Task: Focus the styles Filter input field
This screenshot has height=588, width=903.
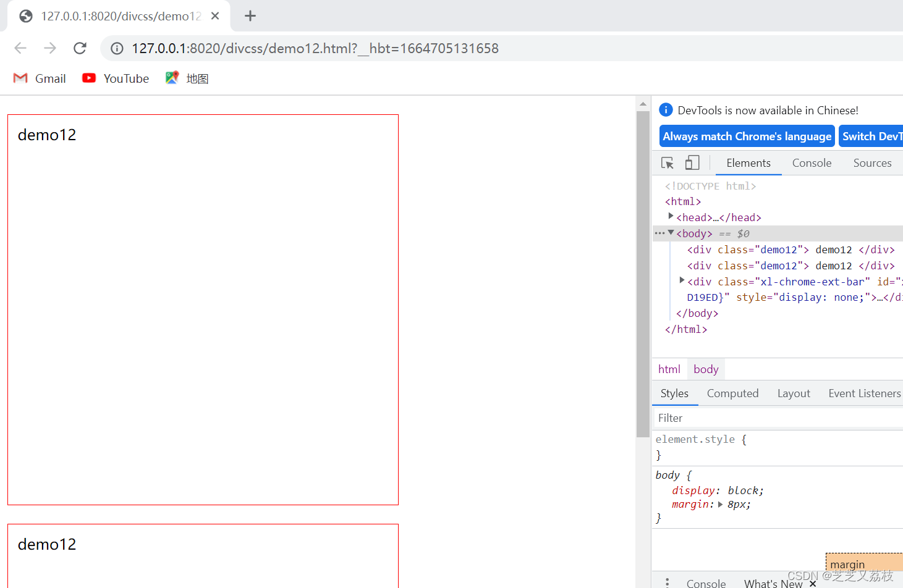Action: pyautogui.click(x=779, y=418)
